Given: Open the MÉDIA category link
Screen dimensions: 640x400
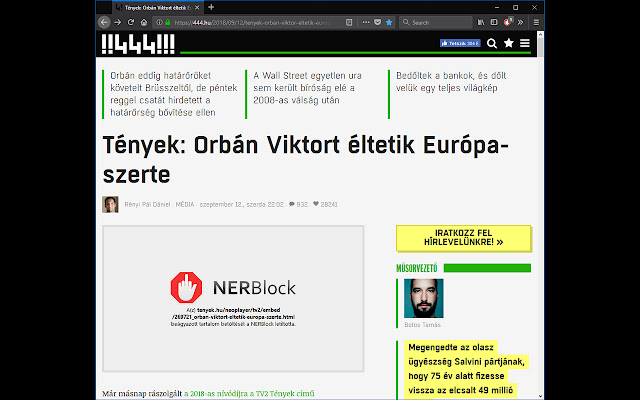Looking at the screenshot, I should click(x=185, y=204).
